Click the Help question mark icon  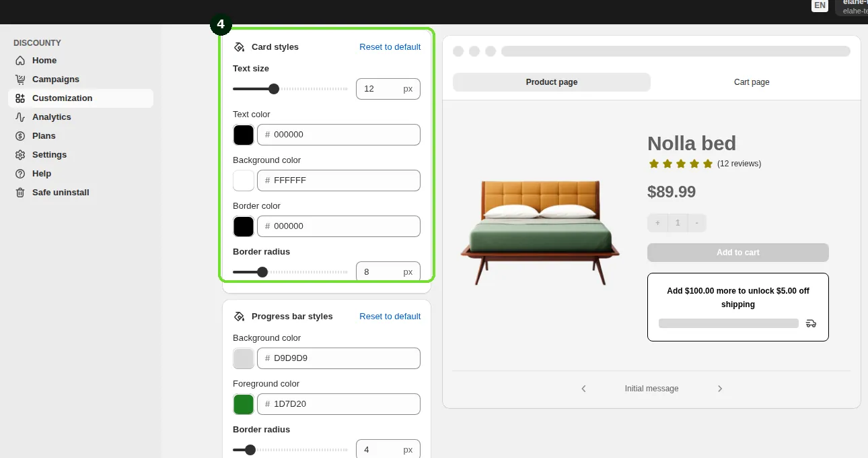click(20, 174)
